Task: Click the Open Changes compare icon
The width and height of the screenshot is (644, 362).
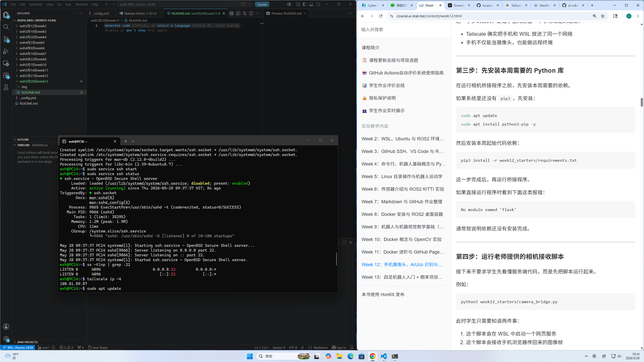Action: (245, 13)
